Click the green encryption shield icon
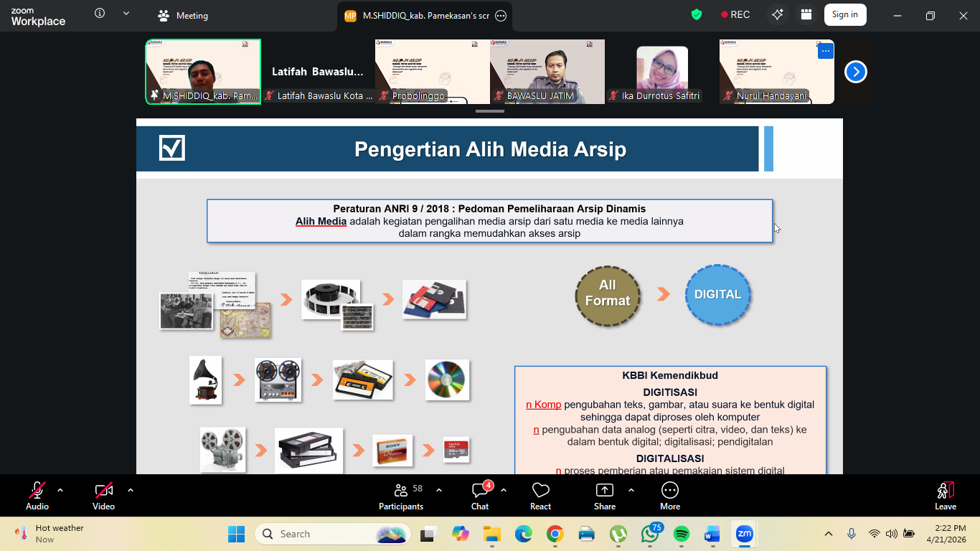This screenshot has width=980, height=551. tap(696, 15)
